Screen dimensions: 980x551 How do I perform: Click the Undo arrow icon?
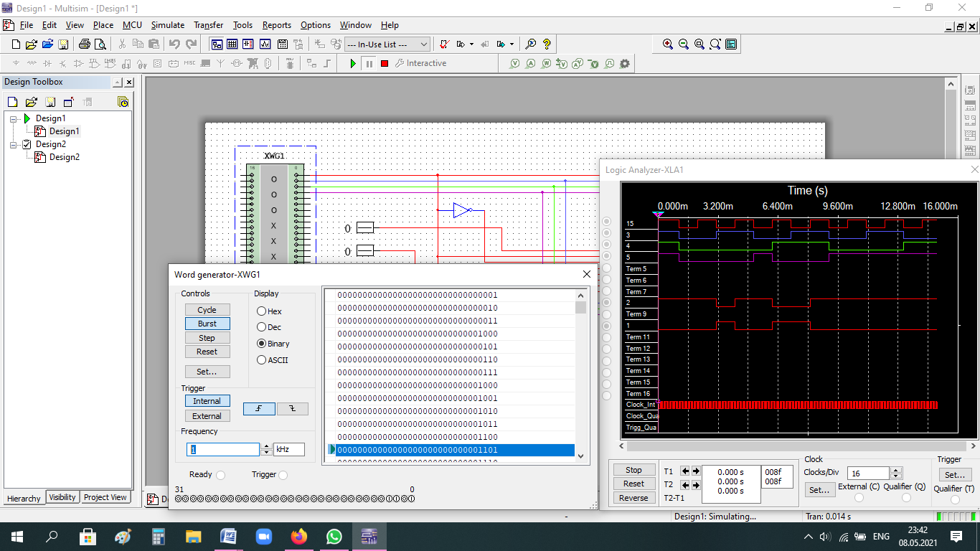pos(174,44)
